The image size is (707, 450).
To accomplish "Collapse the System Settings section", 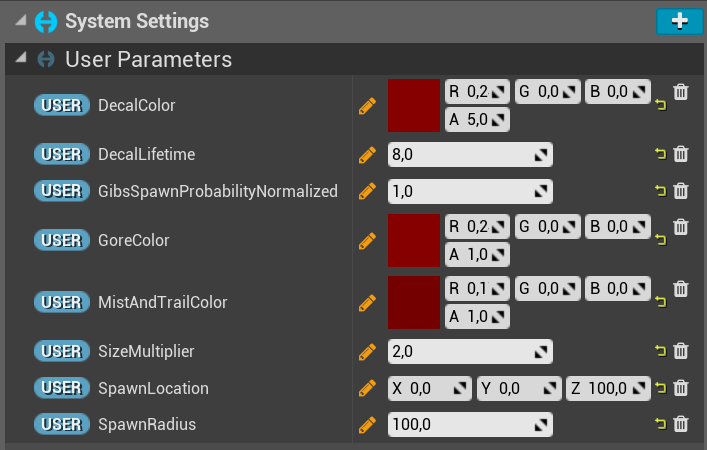I will point(21,20).
